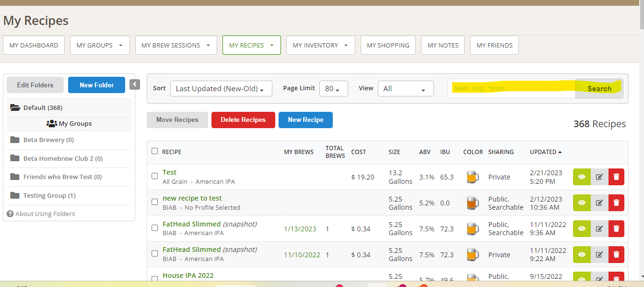Viewport: 644px width, 287px height.
Task: Go to the My Inventory menu
Action: 320,45
